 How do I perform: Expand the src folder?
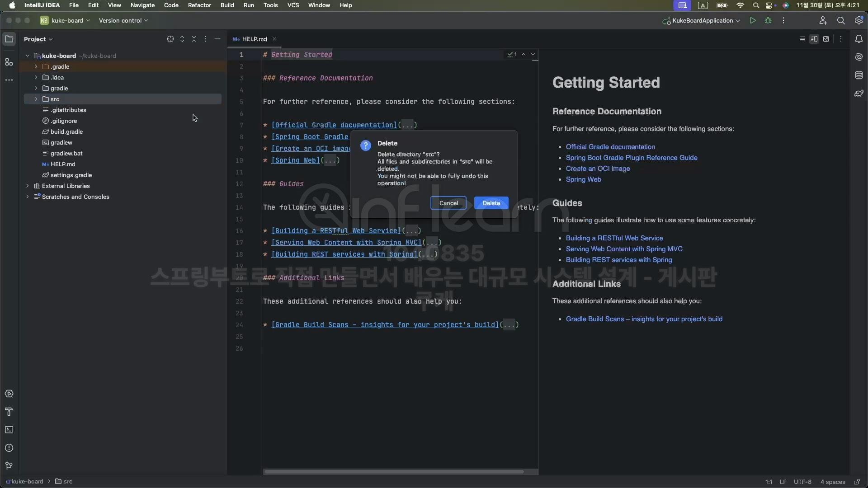[36, 99]
